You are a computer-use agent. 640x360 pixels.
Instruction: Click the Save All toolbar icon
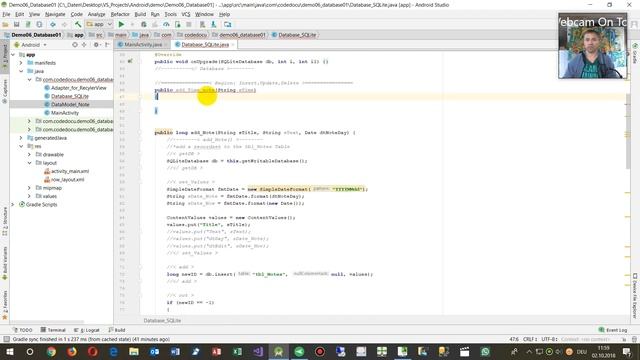click(x=17, y=24)
